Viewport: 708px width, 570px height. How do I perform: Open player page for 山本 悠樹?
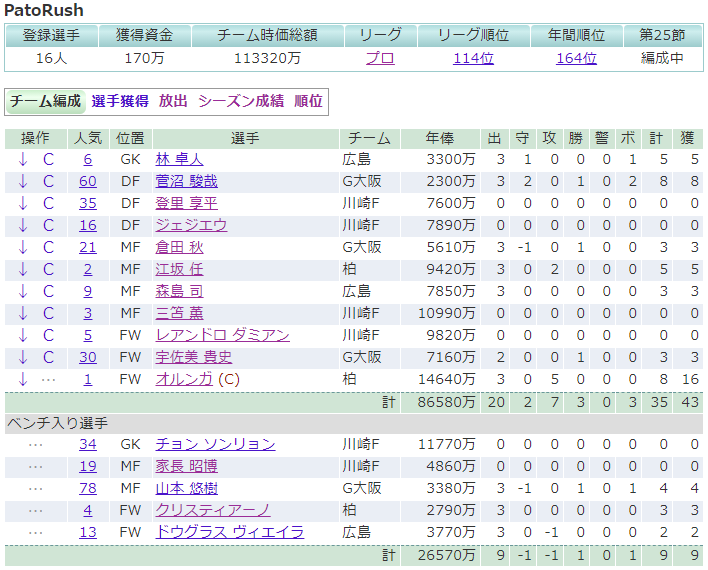(186, 489)
